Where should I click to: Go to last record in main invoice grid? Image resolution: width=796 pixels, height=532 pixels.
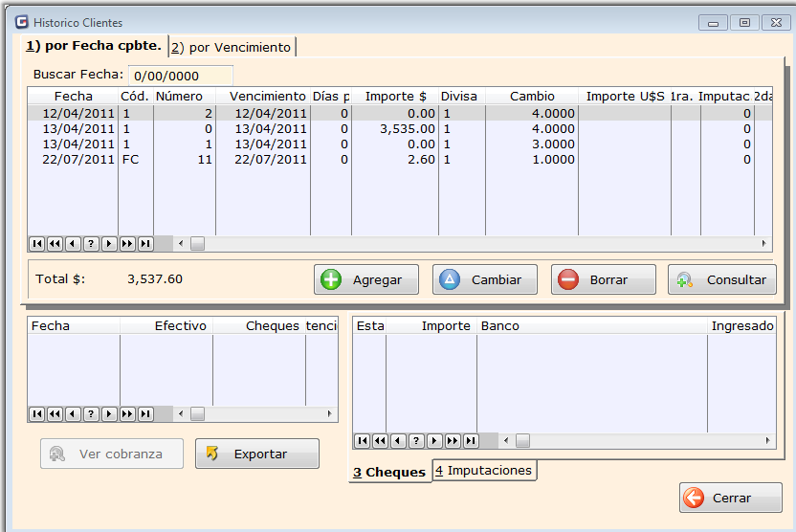145,244
